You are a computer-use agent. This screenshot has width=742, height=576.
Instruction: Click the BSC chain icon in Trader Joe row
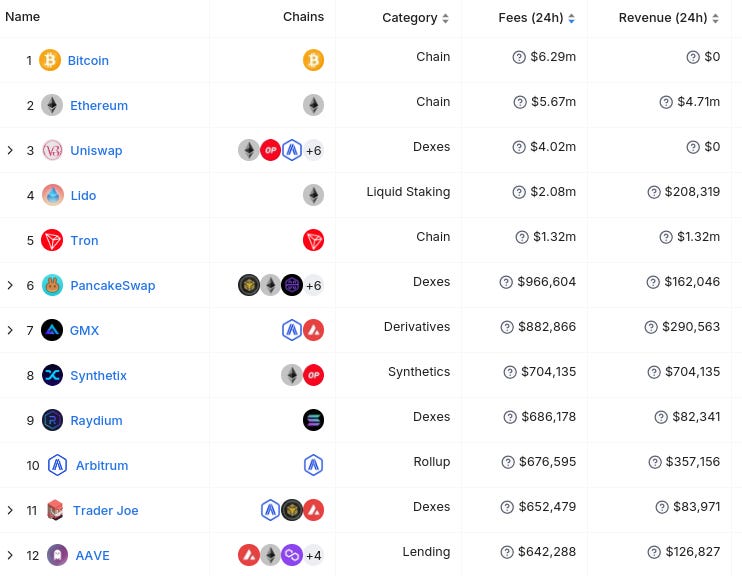click(292, 510)
